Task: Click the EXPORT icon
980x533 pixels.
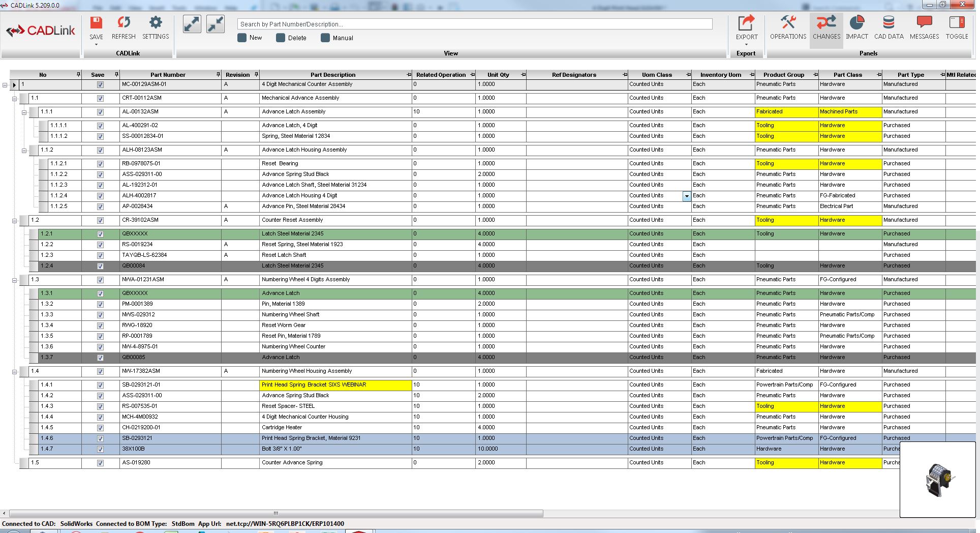Action: coord(746,23)
